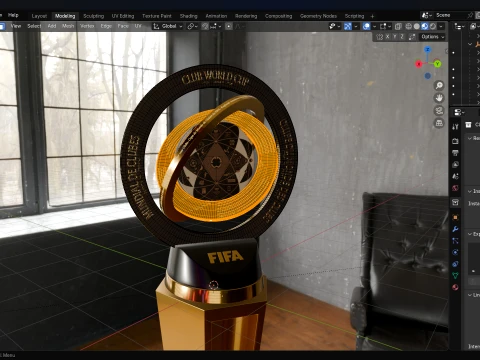Open the viewport View menu
The image size is (480, 360).
click(x=16, y=26)
